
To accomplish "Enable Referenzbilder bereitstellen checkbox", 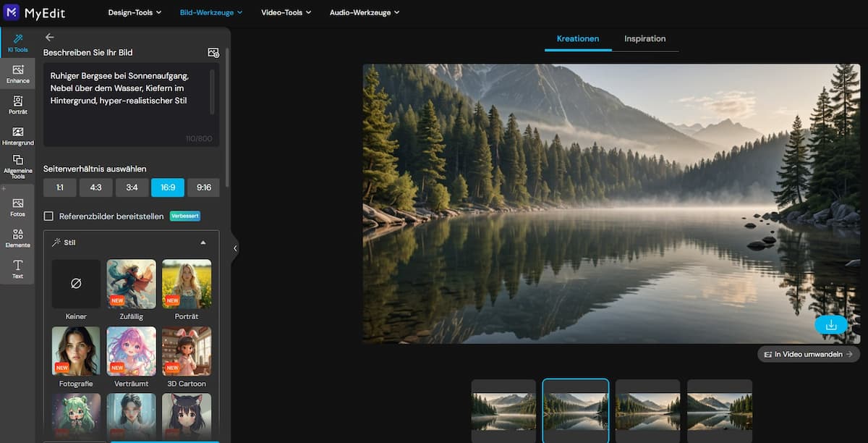I will [x=48, y=216].
